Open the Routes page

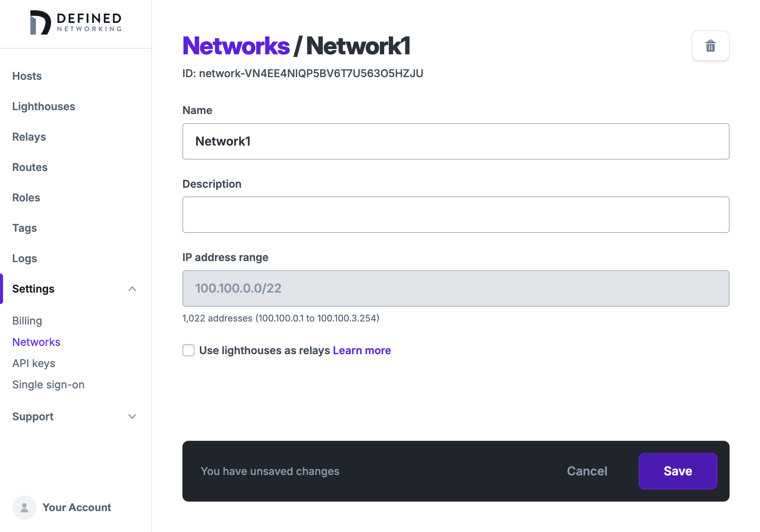point(30,167)
